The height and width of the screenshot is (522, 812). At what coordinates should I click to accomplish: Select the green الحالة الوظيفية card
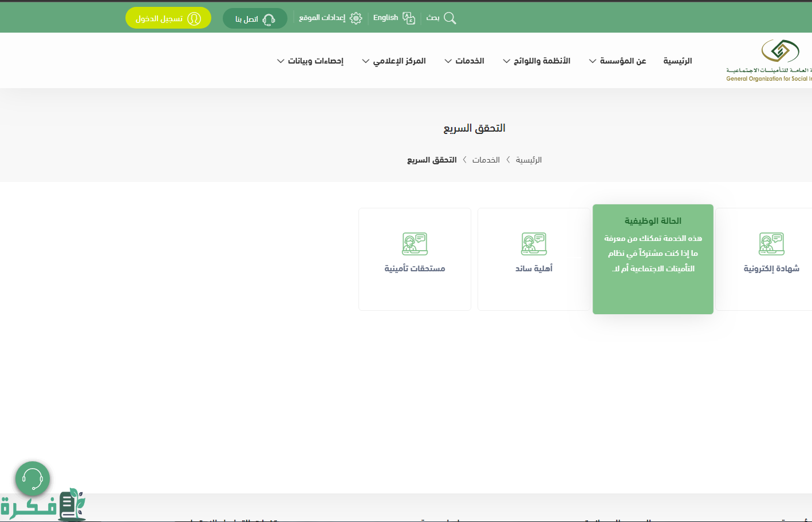[653, 259]
